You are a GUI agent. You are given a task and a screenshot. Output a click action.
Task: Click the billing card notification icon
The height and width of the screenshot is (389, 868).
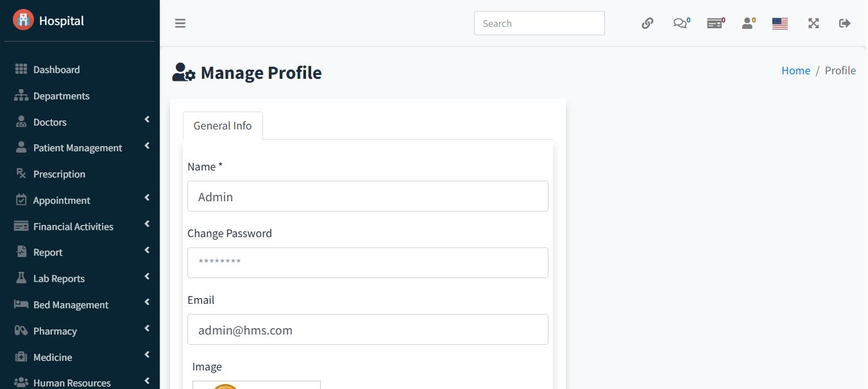click(715, 24)
